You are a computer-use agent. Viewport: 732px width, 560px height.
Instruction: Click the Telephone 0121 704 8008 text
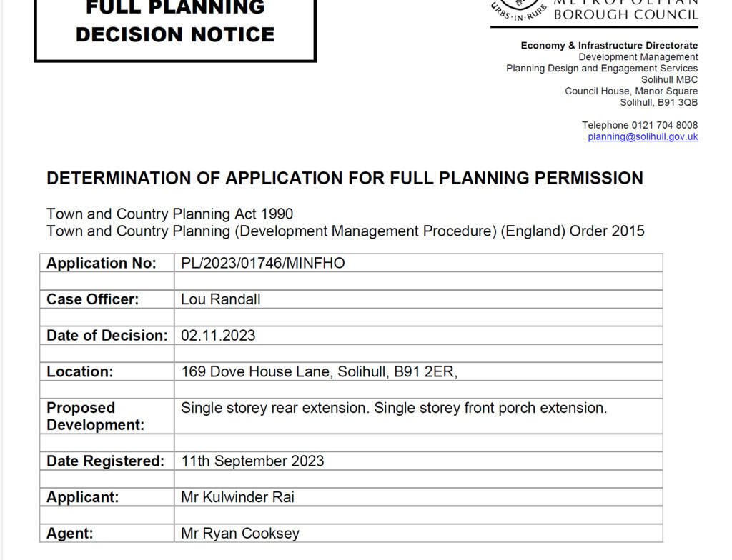(640, 125)
